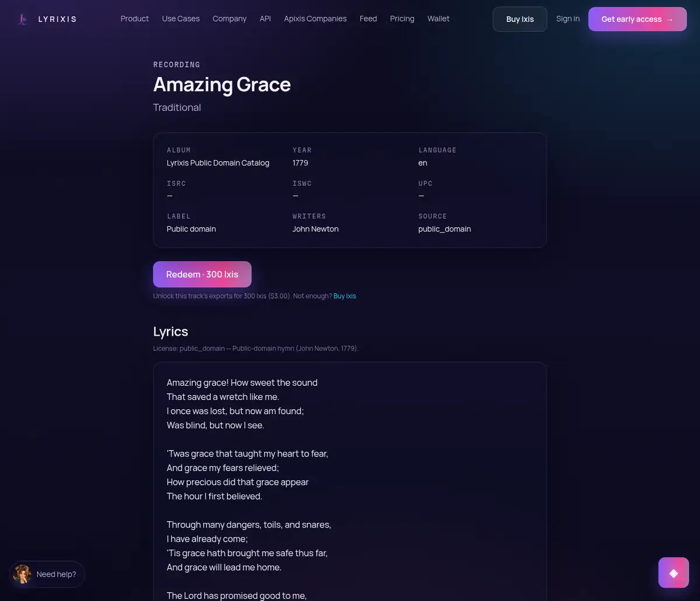
Task: Open the Use Cases menu
Action: (181, 19)
